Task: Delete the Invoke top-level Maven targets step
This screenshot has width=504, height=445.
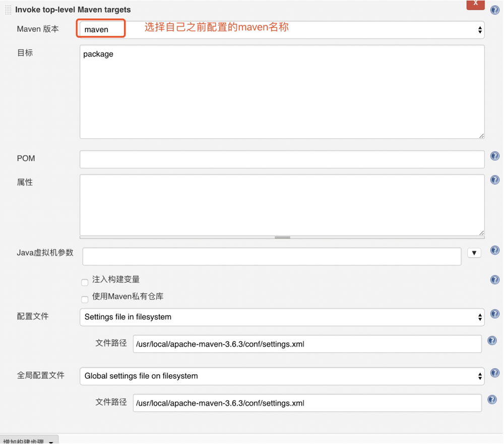Action: (476, 4)
